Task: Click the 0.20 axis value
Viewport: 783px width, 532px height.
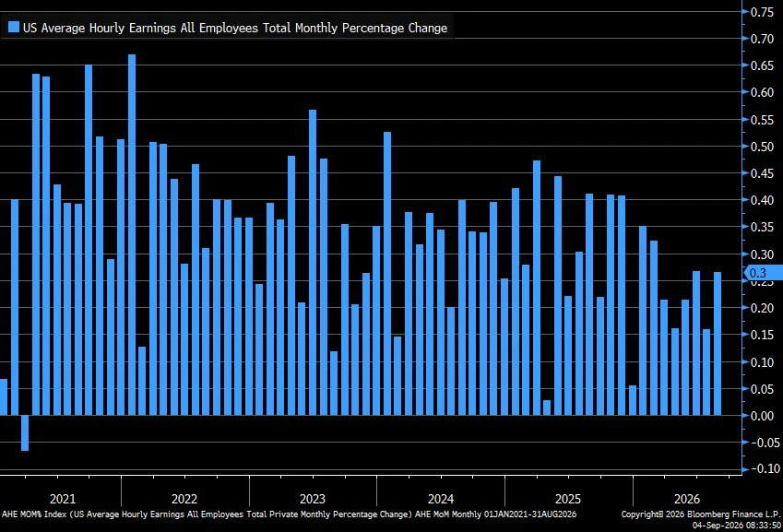Action: click(x=762, y=308)
